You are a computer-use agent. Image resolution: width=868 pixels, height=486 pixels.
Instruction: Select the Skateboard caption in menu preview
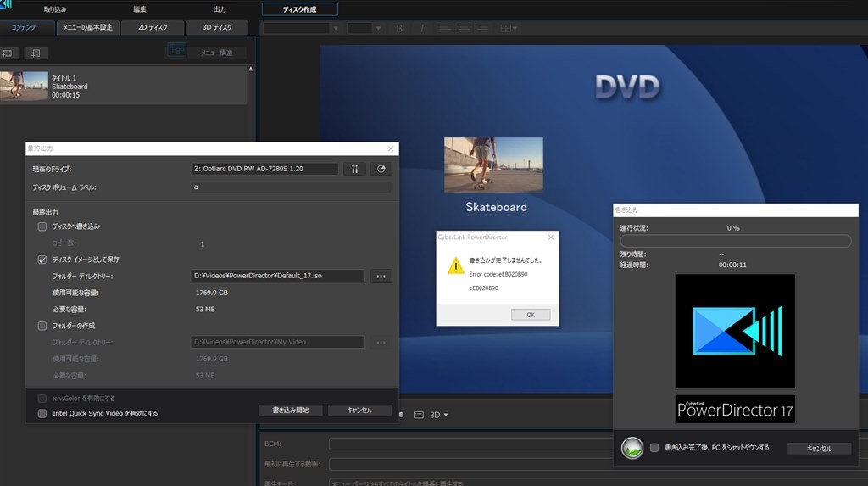(x=496, y=207)
